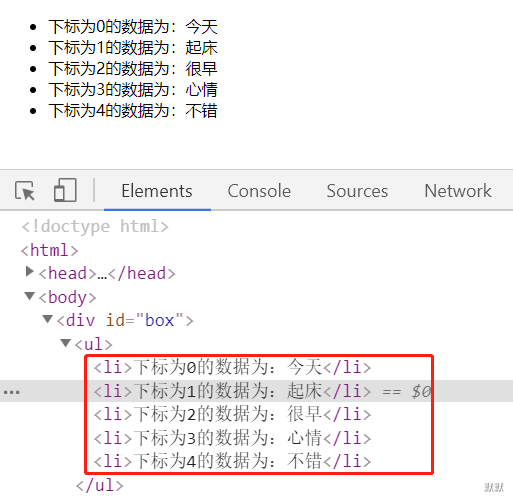Select the div id="box" node

(x=125, y=320)
